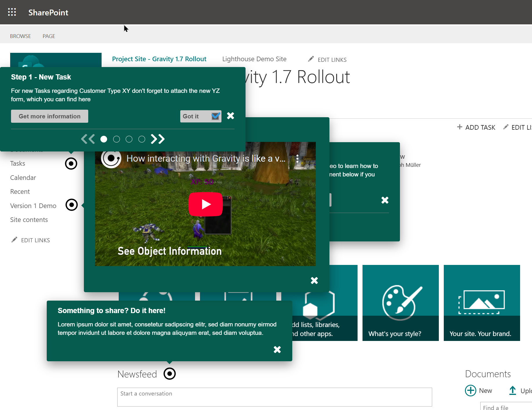
Task: Click the hotspot marker next to Newsfeed
Action: (170, 374)
